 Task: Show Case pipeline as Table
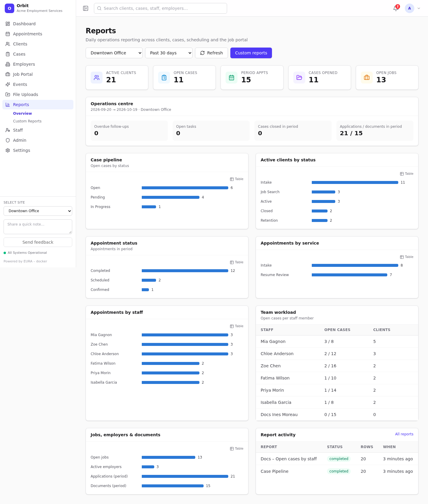click(237, 179)
